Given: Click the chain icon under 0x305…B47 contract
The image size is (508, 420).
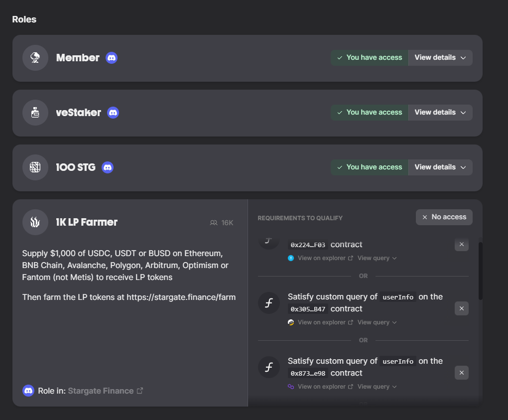Looking at the screenshot, I should [x=291, y=322].
